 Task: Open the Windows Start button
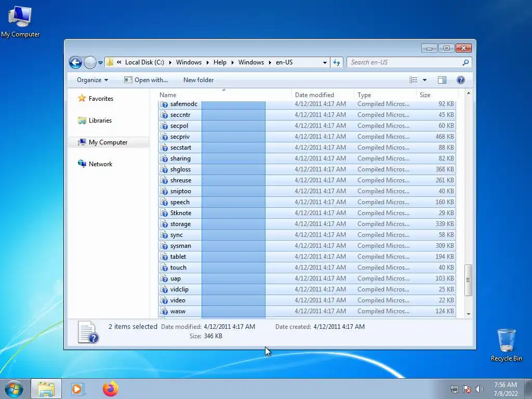point(14,389)
